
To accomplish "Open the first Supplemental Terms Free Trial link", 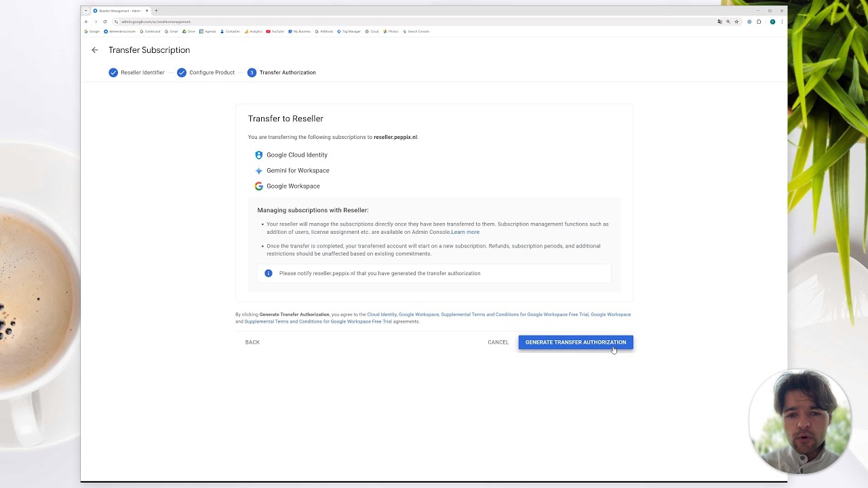I will tap(515, 314).
